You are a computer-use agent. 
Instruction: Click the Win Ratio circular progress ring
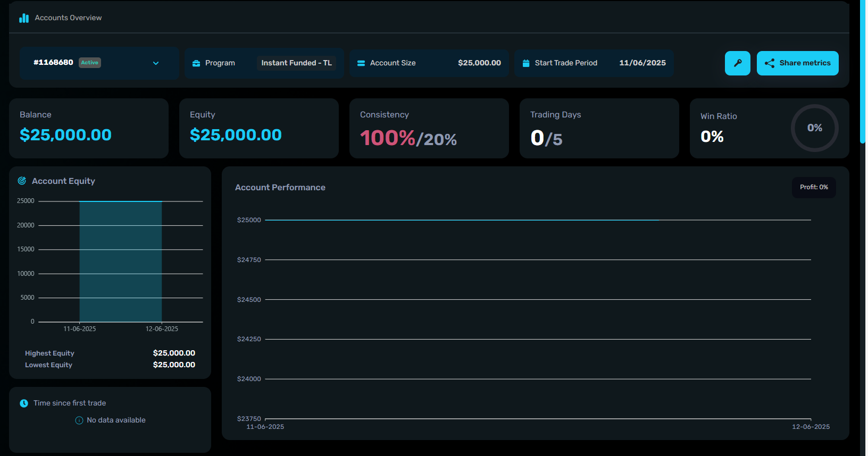pyautogui.click(x=814, y=128)
